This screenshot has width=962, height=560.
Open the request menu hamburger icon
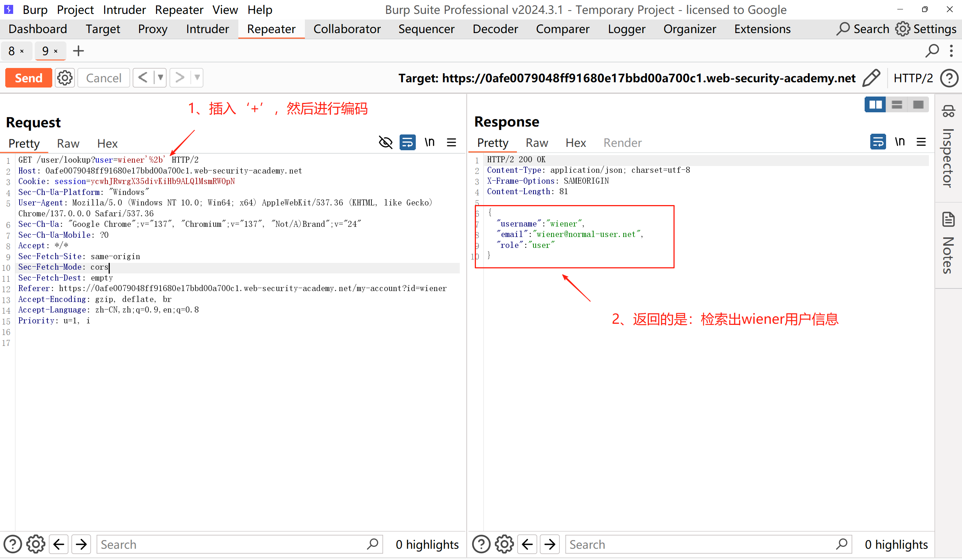click(451, 143)
